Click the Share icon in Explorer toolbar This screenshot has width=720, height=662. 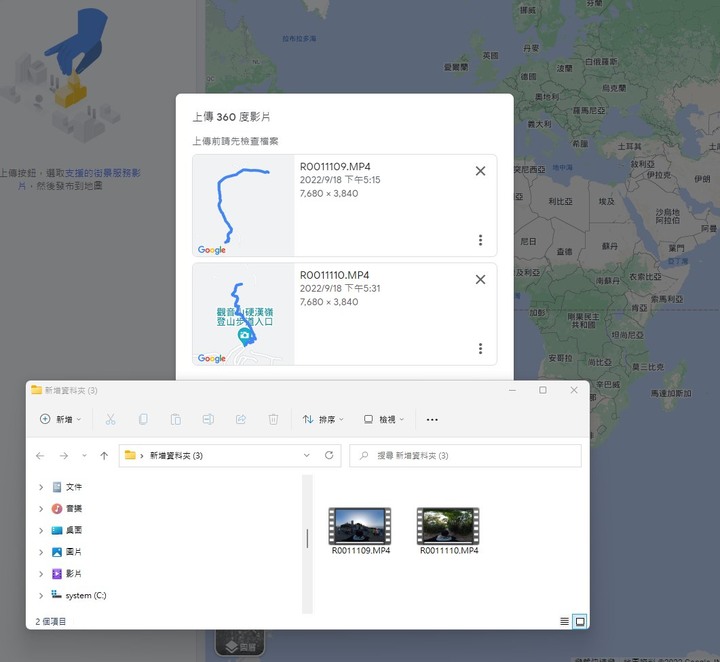coord(241,419)
